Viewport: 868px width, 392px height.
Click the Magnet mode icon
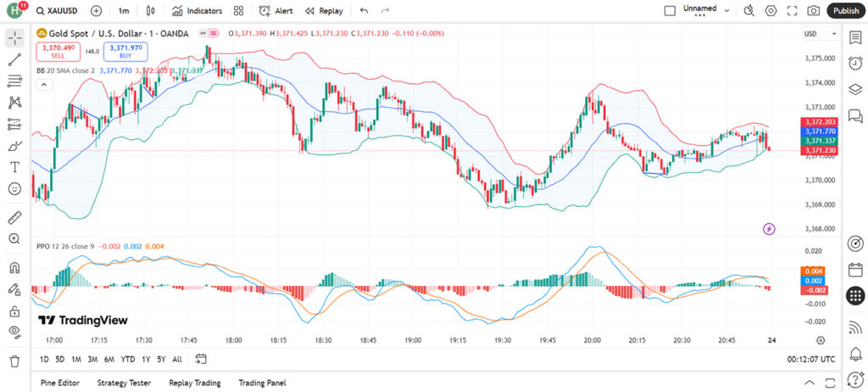point(15,268)
